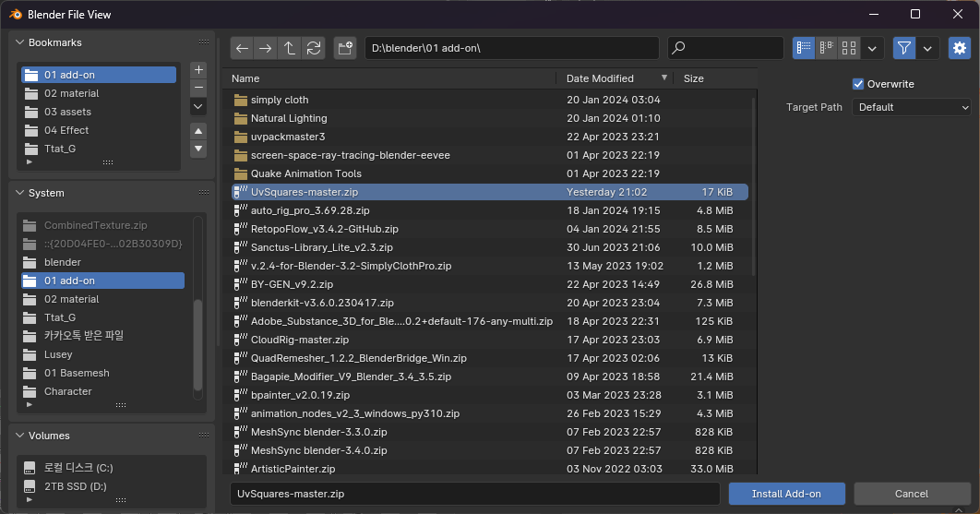980x514 pixels.
Task: Collapse the Volumes panel
Action: 20,436
